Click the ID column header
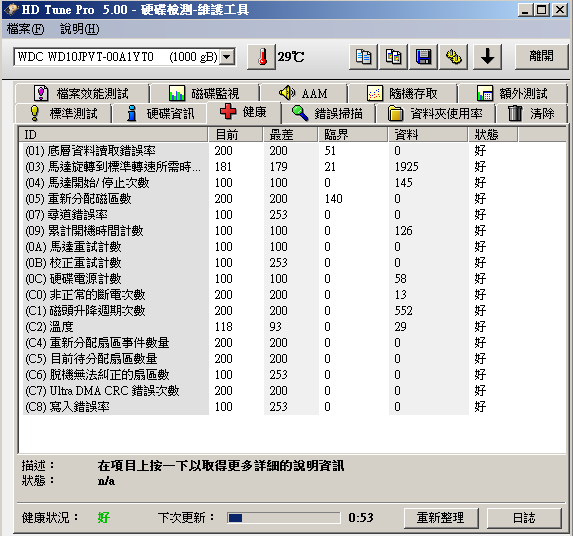573x536 pixels. pyautogui.click(x=113, y=135)
